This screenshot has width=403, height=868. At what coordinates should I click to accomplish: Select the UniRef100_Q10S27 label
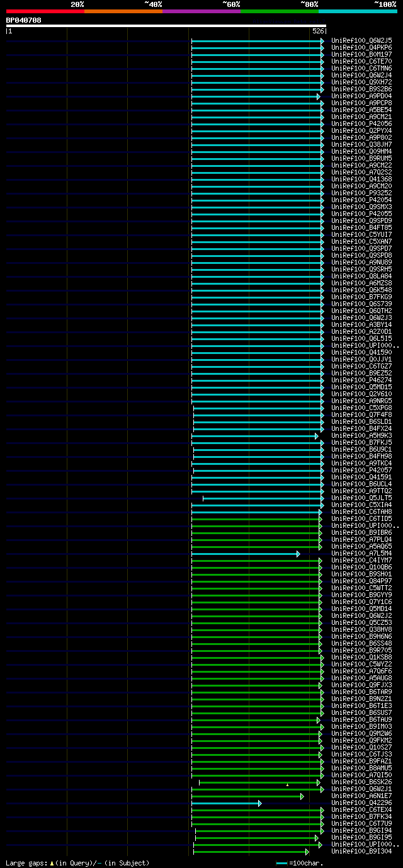click(362, 747)
